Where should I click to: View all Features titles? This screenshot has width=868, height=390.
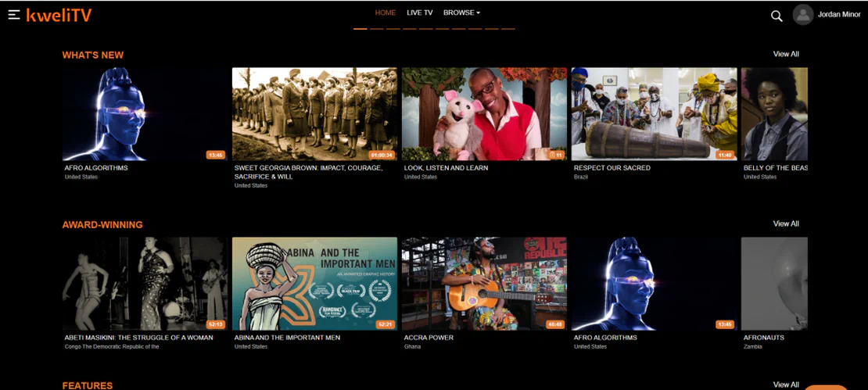786,384
